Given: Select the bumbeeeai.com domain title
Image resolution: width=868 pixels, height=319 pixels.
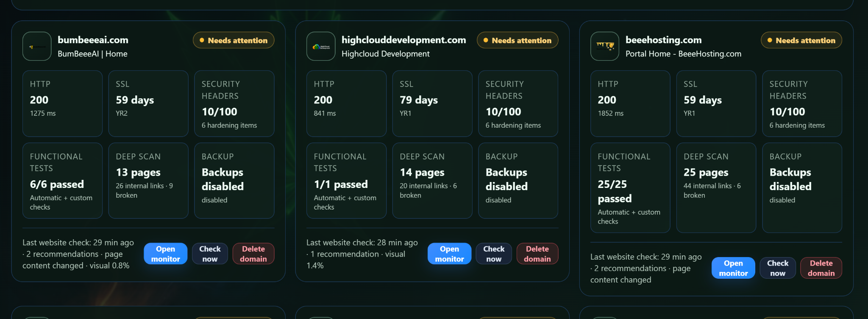Looking at the screenshot, I should tap(93, 40).
